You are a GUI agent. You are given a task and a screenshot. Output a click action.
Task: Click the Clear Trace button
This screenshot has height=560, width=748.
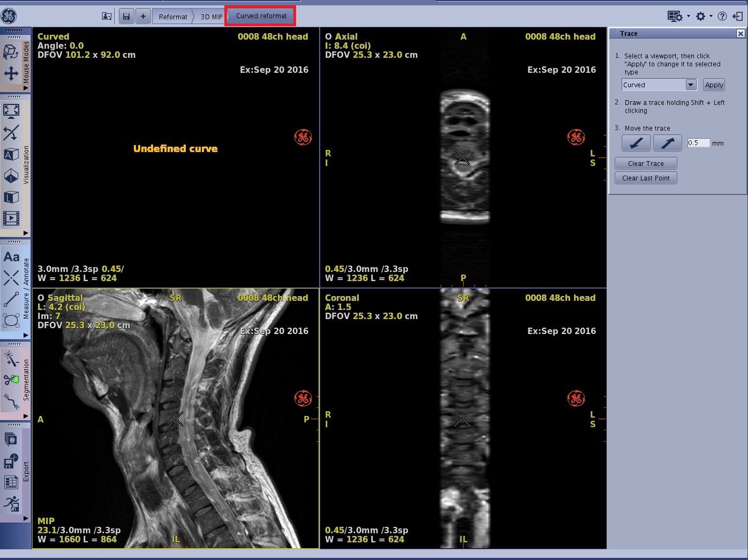[x=646, y=163]
